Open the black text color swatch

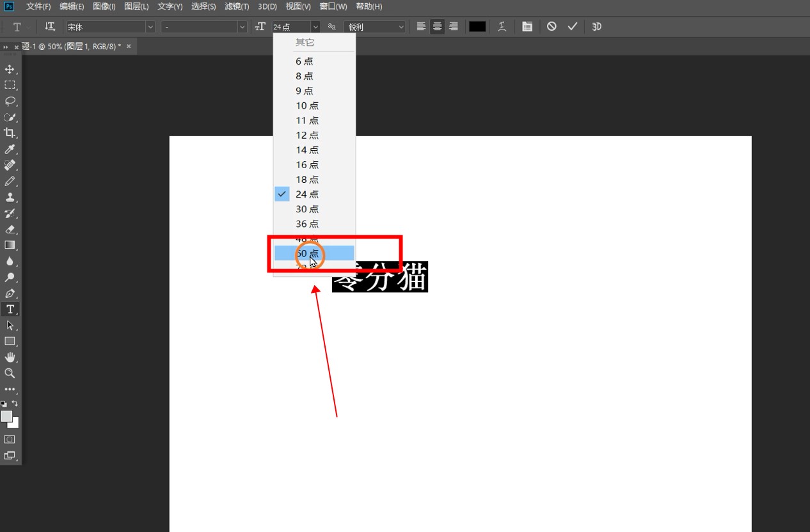477,27
